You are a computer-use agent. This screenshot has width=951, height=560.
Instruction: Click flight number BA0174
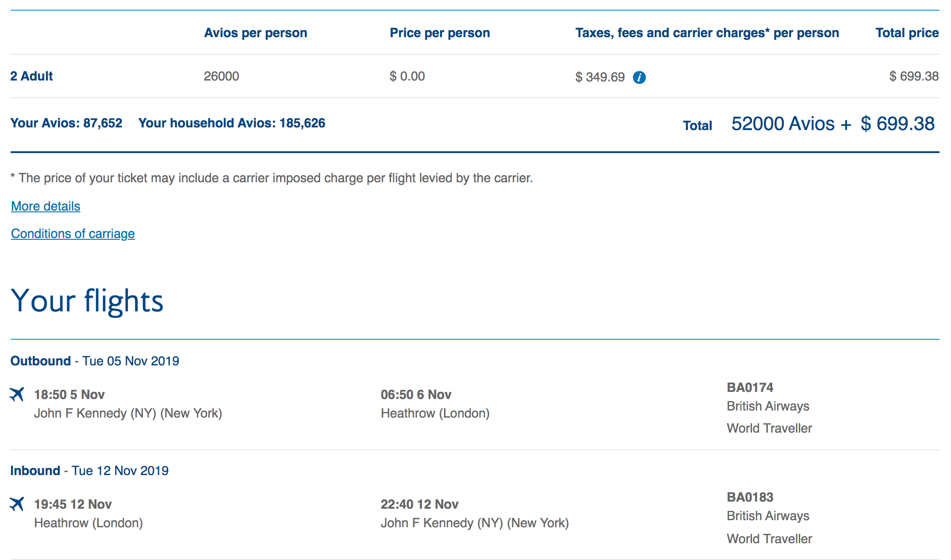pyautogui.click(x=750, y=387)
